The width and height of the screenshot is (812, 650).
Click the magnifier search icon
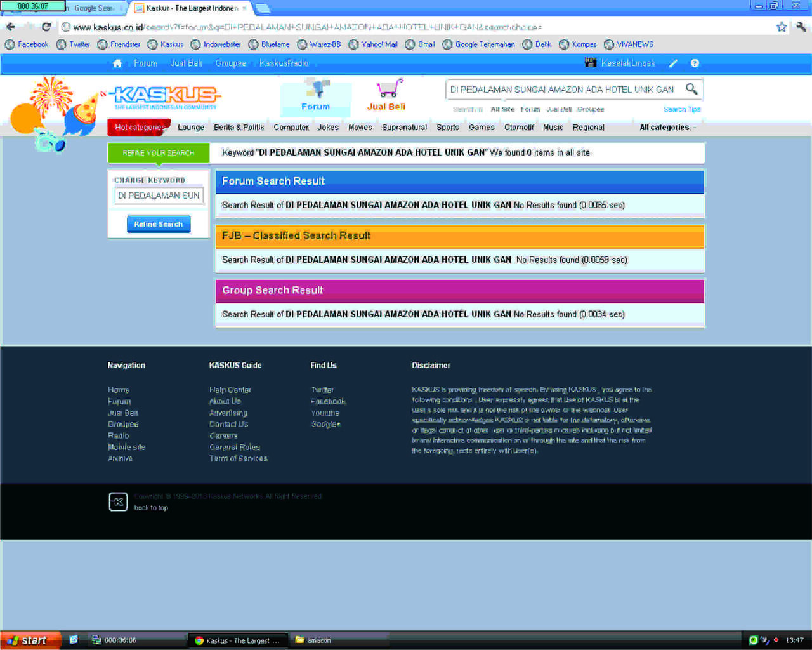pyautogui.click(x=691, y=90)
